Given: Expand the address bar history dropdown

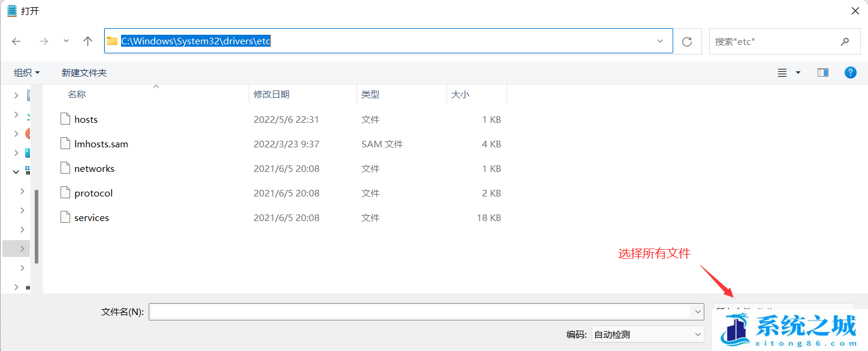Looking at the screenshot, I should 660,41.
